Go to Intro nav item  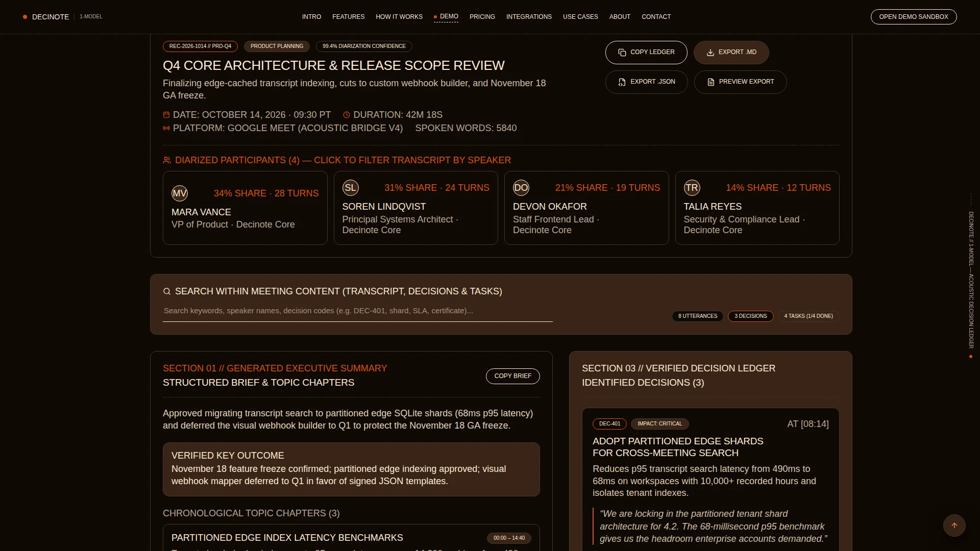(x=311, y=17)
